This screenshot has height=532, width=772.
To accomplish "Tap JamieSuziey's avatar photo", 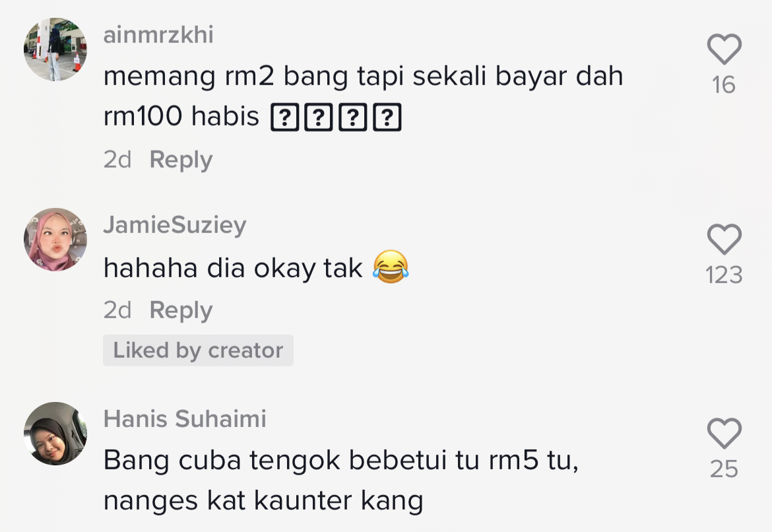I will [x=55, y=239].
